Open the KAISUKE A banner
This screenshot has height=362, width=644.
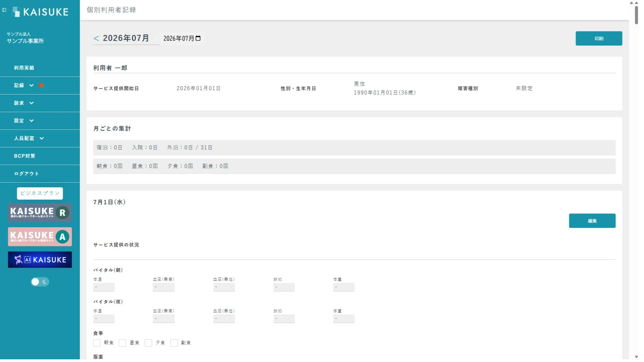[40, 237]
